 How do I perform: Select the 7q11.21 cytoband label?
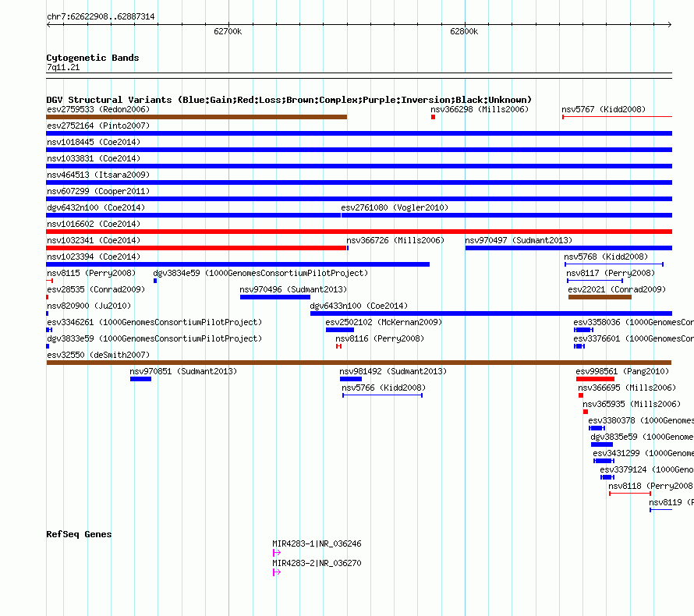63,67
